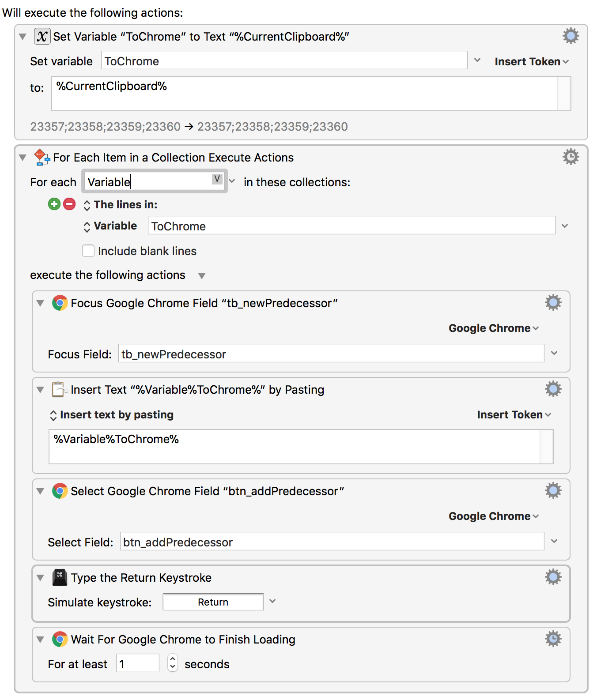Open dropdown beside ToChrome collection variable field
The image size is (597, 700).
[x=565, y=226]
